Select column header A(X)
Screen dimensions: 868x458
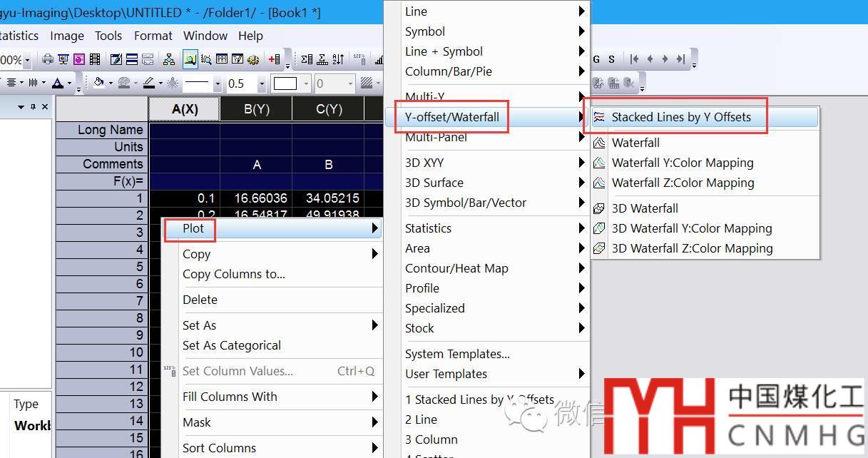(x=185, y=108)
